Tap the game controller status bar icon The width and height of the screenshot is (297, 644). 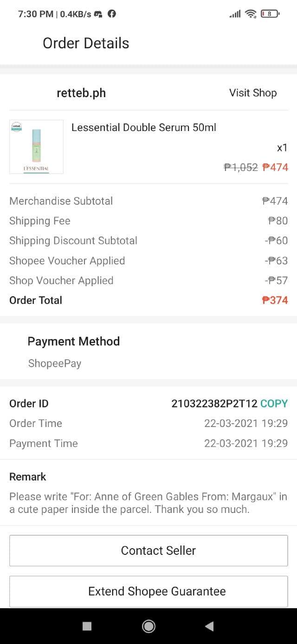coord(98,14)
